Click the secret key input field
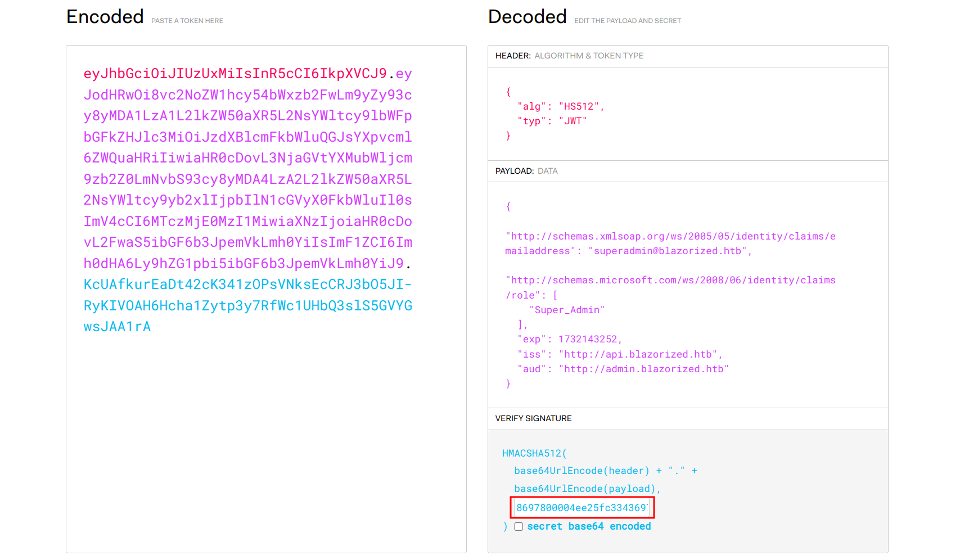 click(x=582, y=508)
